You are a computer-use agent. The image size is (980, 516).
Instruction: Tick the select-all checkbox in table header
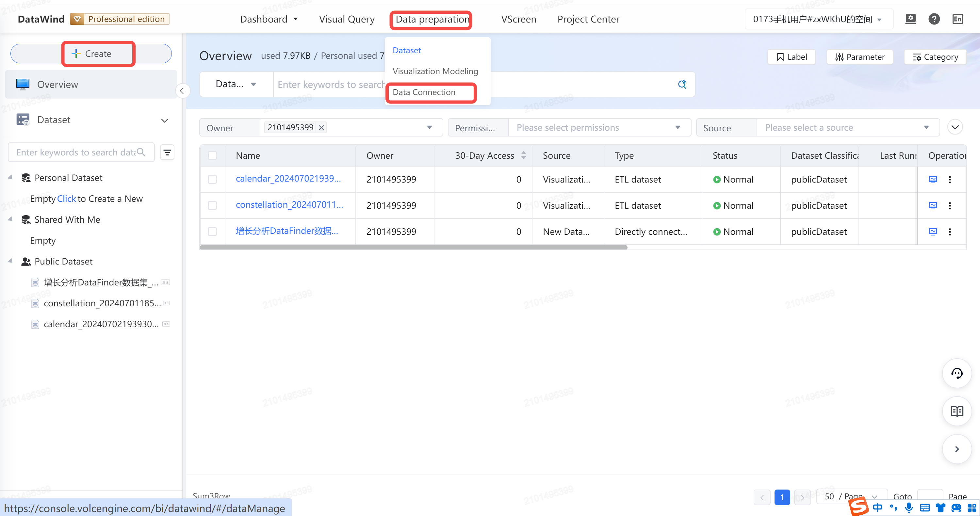(212, 155)
